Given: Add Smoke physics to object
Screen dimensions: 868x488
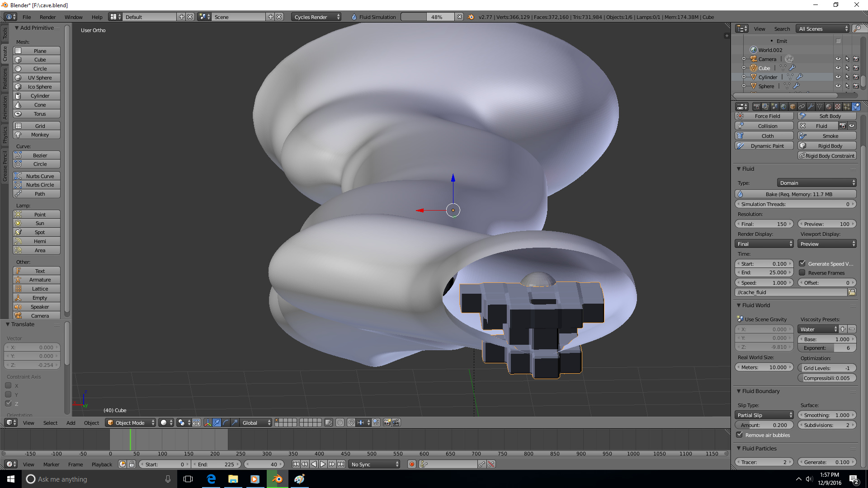Looking at the screenshot, I should pyautogui.click(x=827, y=136).
